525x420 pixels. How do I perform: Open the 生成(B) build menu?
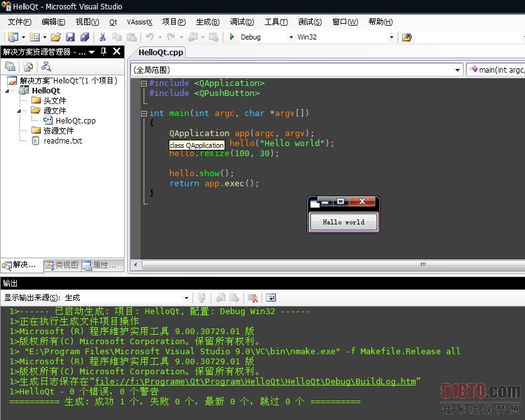(x=208, y=22)
